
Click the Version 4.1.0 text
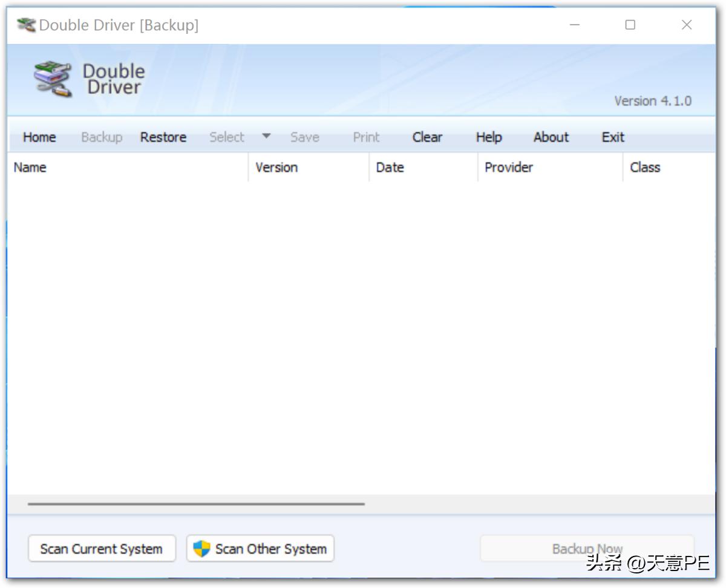[653, 101]
